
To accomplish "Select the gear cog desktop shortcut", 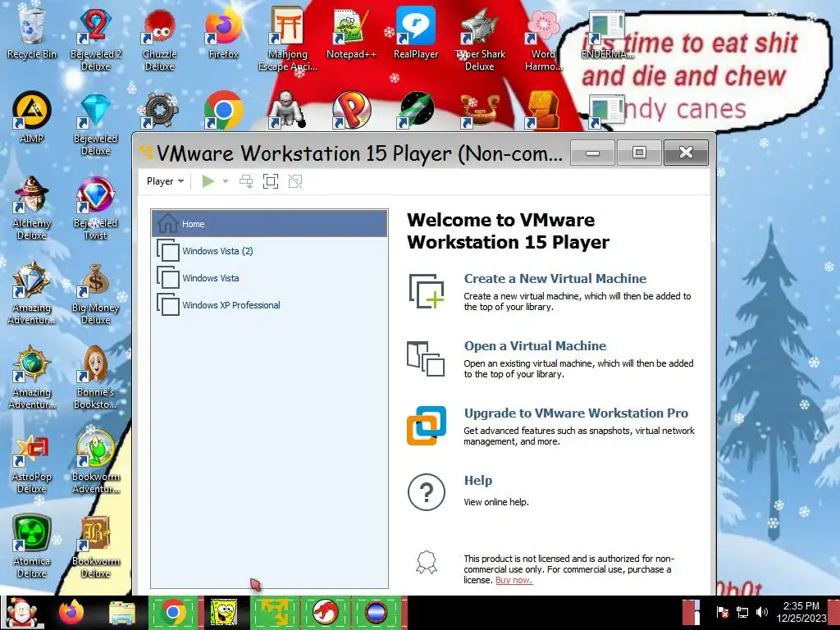I will tap(159, 111).
